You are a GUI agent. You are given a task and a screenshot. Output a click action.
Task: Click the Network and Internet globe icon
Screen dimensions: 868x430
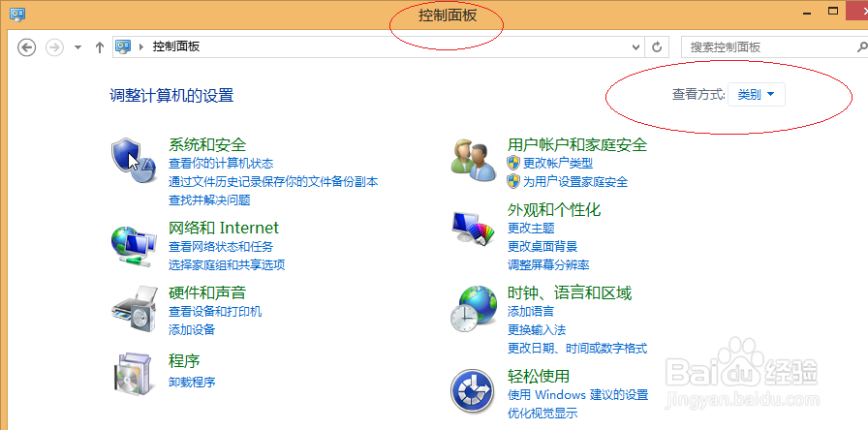133,246
